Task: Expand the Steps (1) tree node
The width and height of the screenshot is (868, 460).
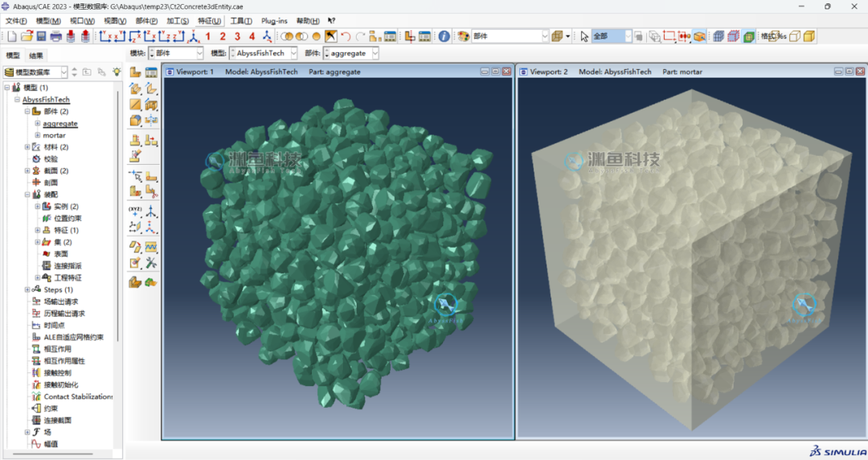Action: 27,290
